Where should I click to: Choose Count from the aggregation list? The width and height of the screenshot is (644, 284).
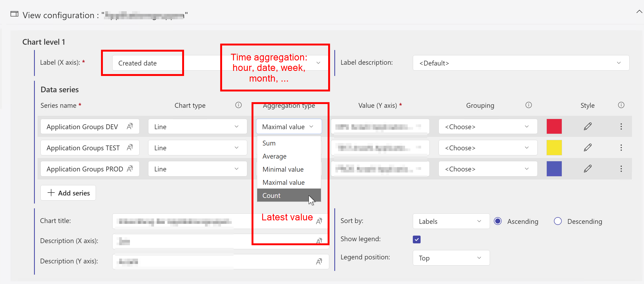tap(271, 195)
